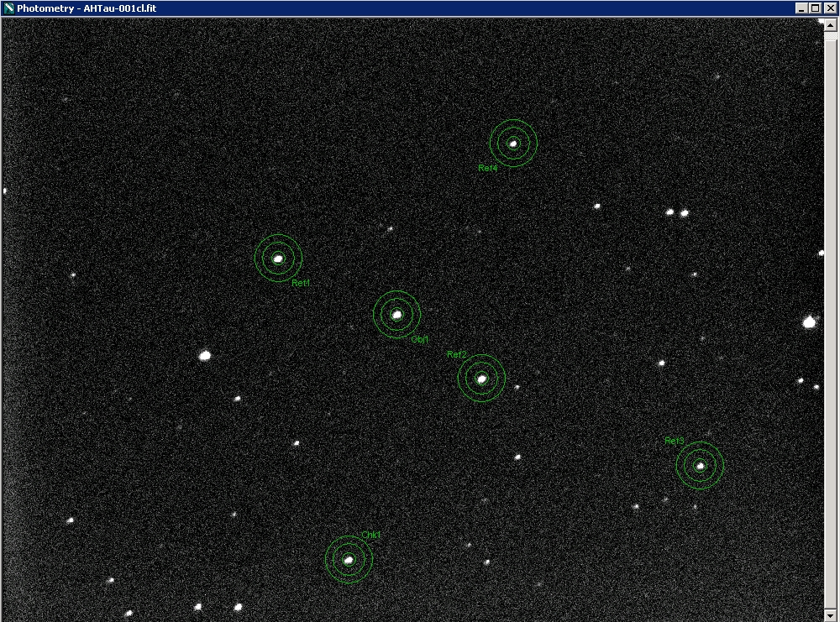Maximize the Photometry window
840x622 pixels.
click(815, 8)
